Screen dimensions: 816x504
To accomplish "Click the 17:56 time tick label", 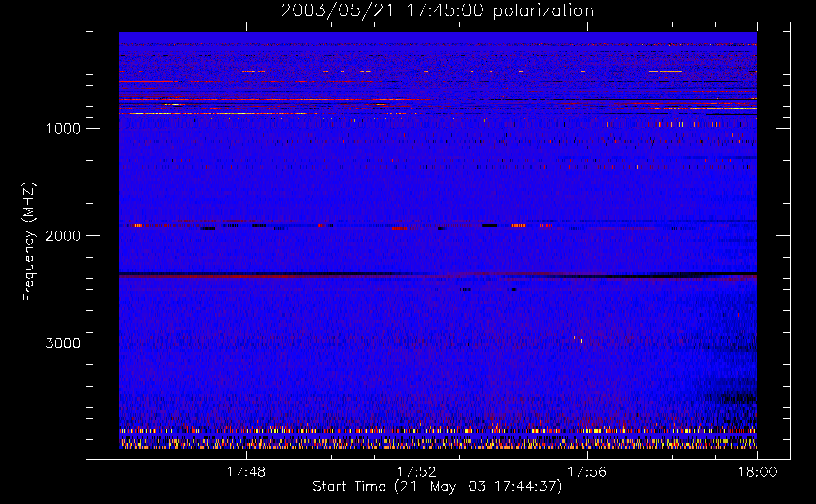I will [587, 472].
